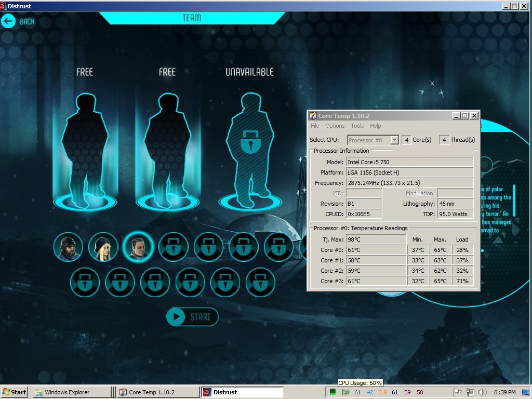Screen dimensions: 532x399
Task: Click the Core #1 load value 37%
Action: [462, 260]
